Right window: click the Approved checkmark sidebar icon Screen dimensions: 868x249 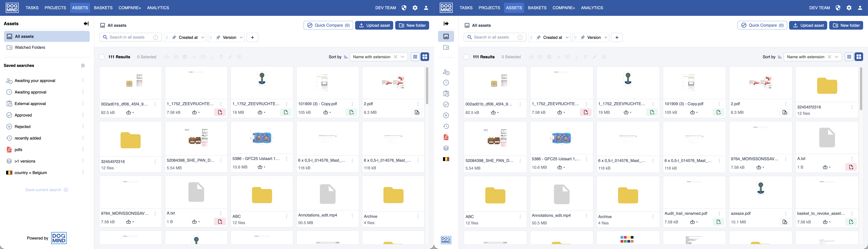(x=446, y=105)
